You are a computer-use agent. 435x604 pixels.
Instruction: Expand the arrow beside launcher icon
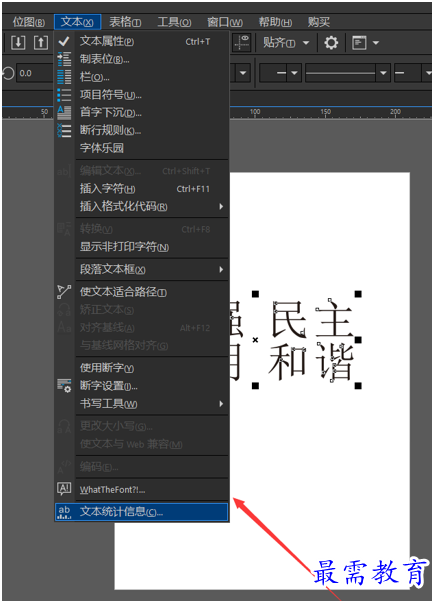[x=376, y=42]
